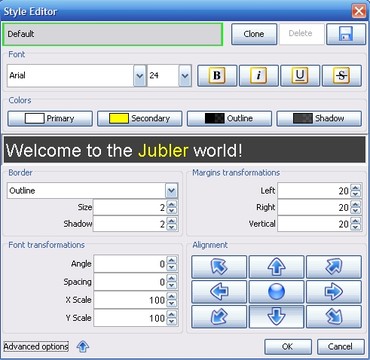Open the Arial font name dropdown
Viewport: 370px width, 360px height.
click(140, 76)
